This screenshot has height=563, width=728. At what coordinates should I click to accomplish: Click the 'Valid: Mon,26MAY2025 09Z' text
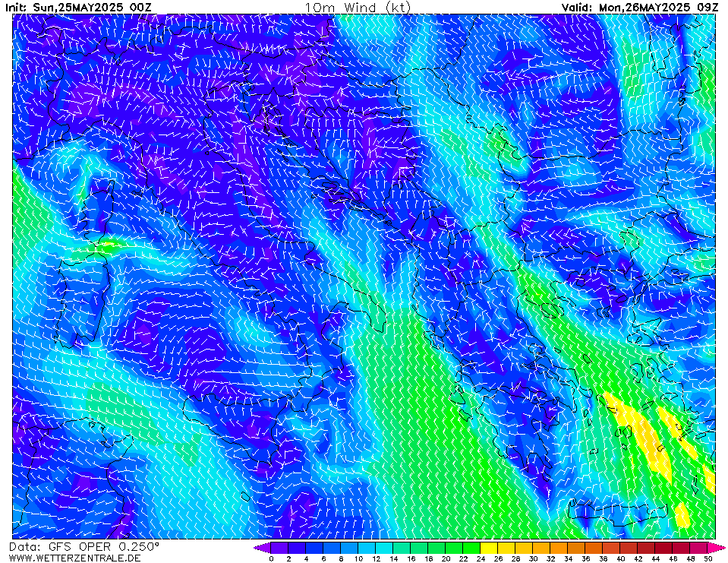pyautogui.click(x=640, y=7)
